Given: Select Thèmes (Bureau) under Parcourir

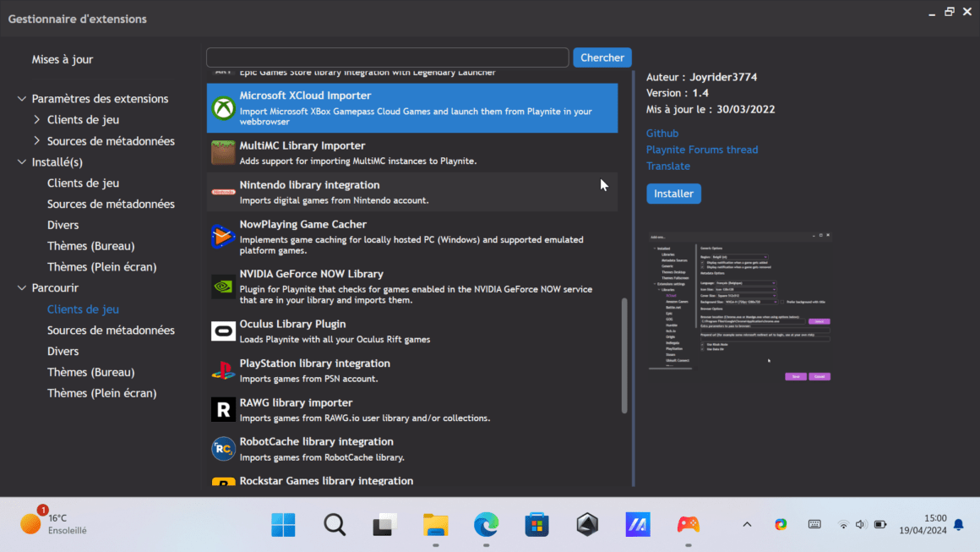Looking at the screenshot, I should (x=91, y=372).
